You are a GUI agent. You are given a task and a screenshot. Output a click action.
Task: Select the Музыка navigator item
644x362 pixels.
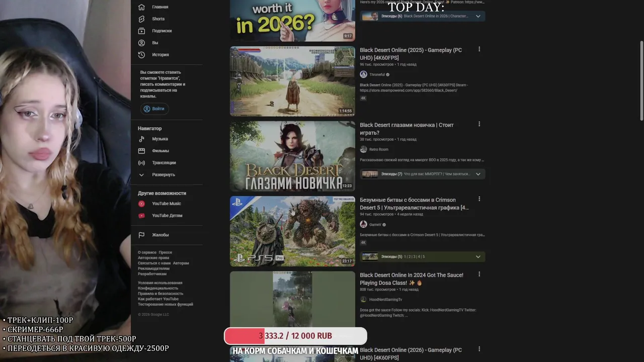(160, 139)
